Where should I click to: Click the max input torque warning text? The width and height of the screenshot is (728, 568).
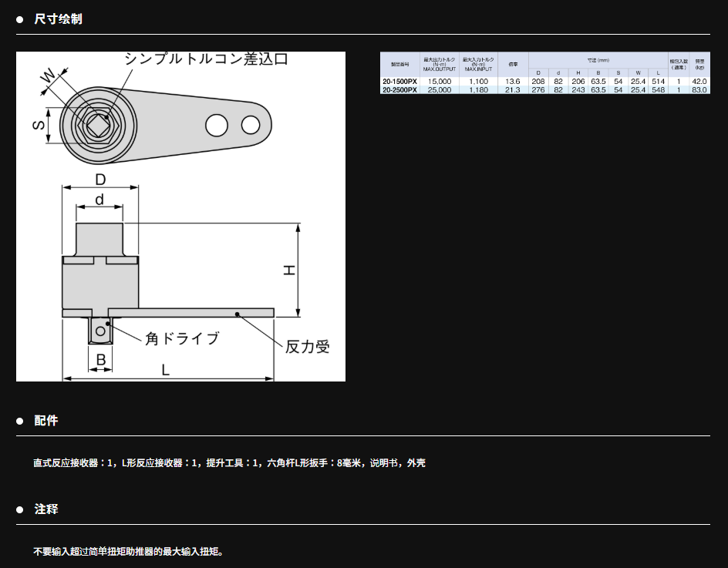[128, 552]
